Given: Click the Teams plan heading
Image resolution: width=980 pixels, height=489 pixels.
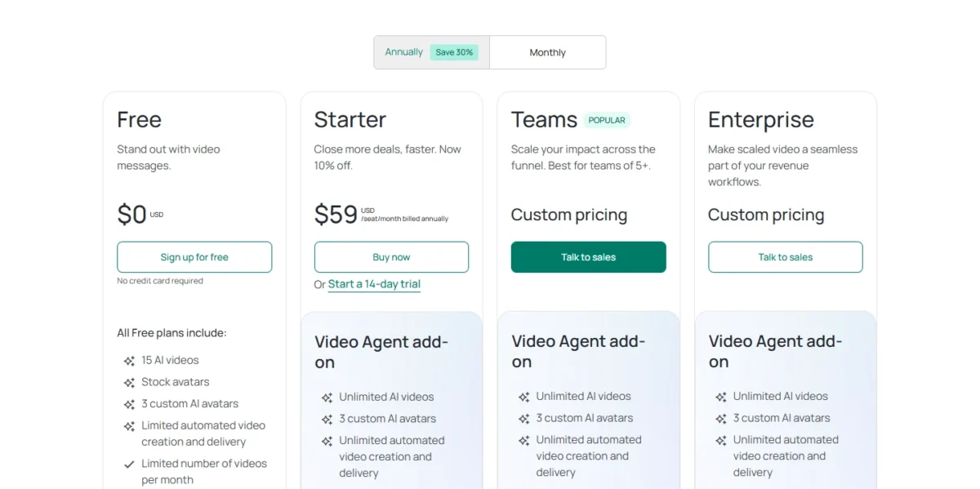Looking at the screenshot, I should click(x=544, y=120).
